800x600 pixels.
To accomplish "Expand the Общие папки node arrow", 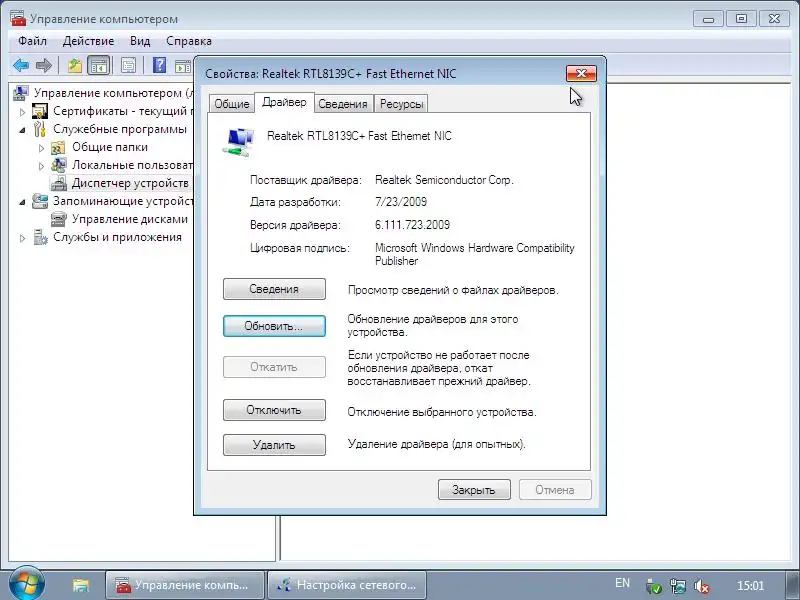I will [42, 148].
